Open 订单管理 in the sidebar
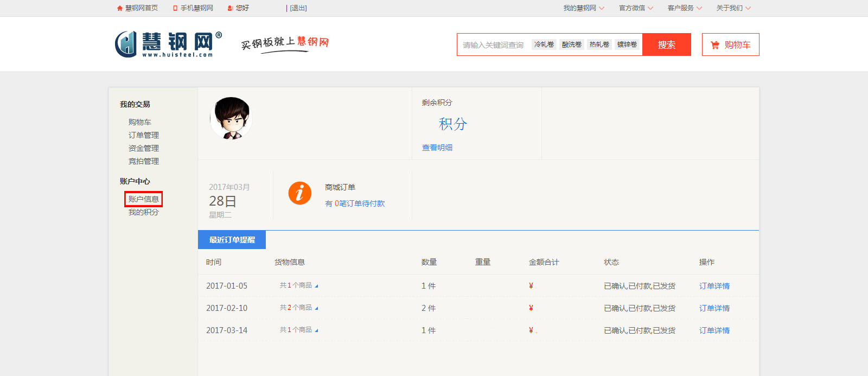868x376 pixels. (x=144, y=135)
